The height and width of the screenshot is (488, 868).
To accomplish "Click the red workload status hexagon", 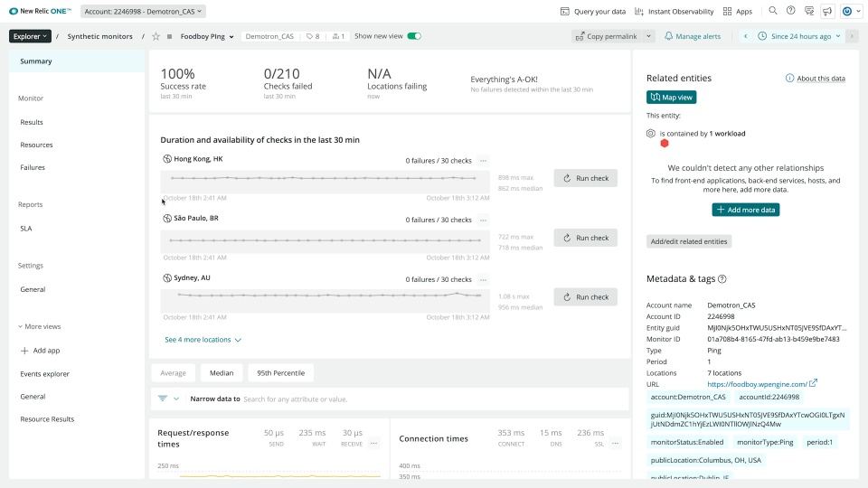I will pyautogui.click(x=665, y=144).
